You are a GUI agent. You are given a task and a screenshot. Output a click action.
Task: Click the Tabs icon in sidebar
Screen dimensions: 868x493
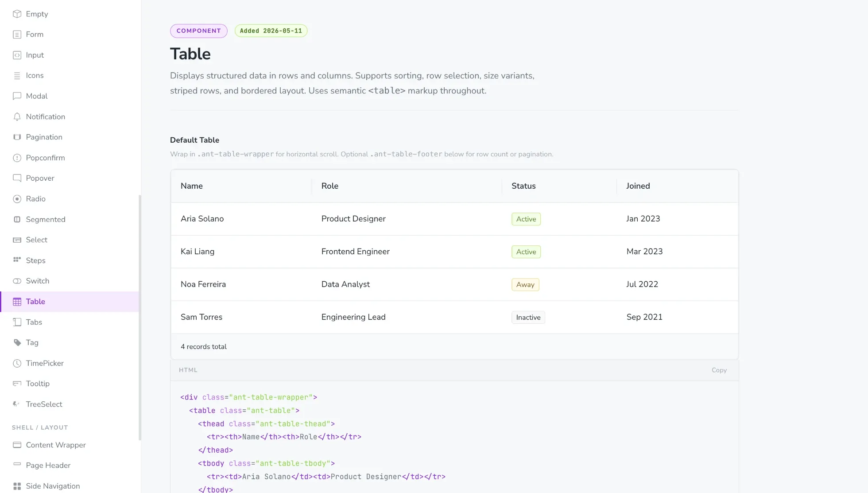tap(17, 322)
